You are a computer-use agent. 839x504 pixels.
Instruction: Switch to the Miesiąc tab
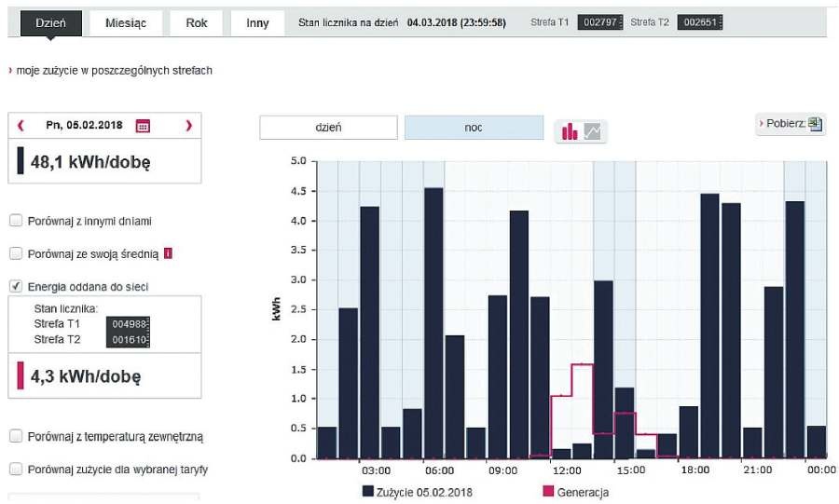point(126,23)
